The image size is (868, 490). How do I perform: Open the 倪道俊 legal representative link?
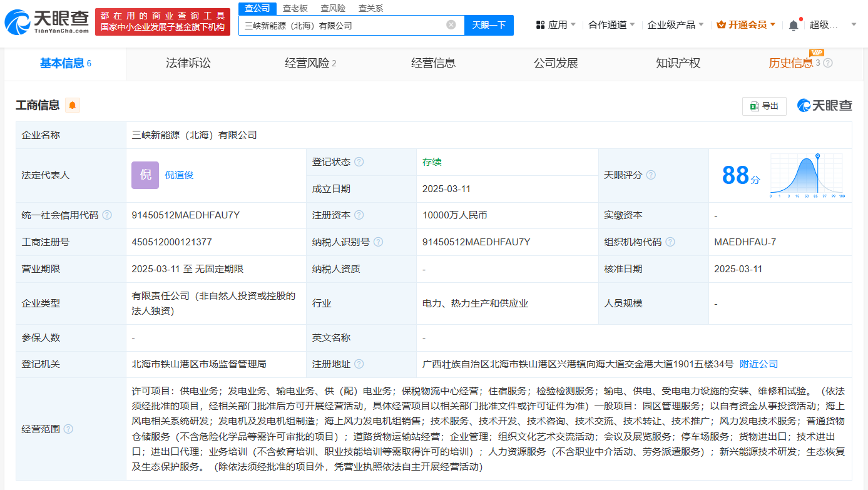coord(179,175)
